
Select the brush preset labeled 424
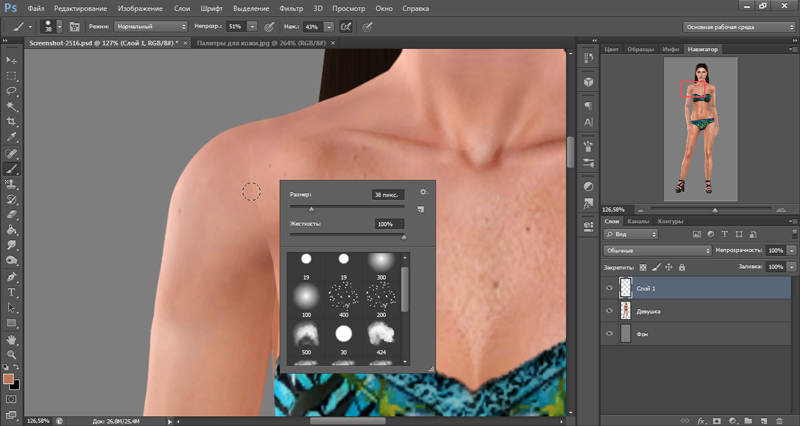pos(381,338)
